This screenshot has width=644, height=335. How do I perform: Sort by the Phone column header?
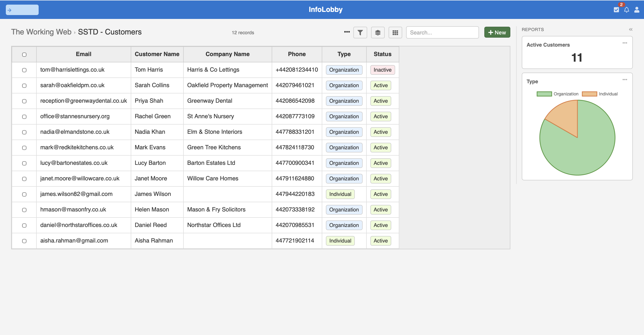296,54
